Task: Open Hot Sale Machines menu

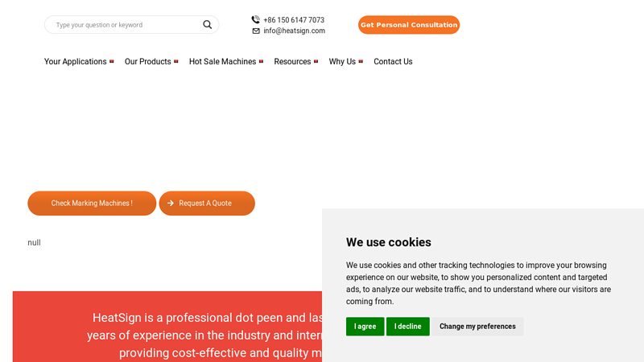Action: coord(223,62)
